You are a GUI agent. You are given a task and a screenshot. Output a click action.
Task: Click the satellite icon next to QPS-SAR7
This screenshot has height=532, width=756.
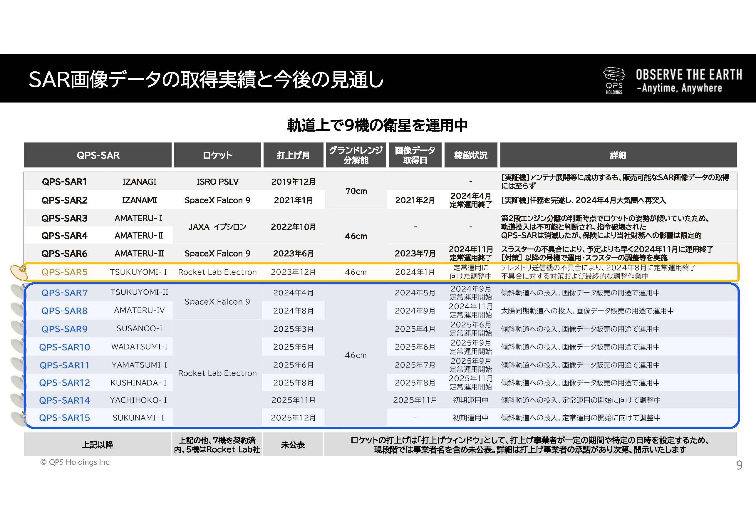pos(19,292)
